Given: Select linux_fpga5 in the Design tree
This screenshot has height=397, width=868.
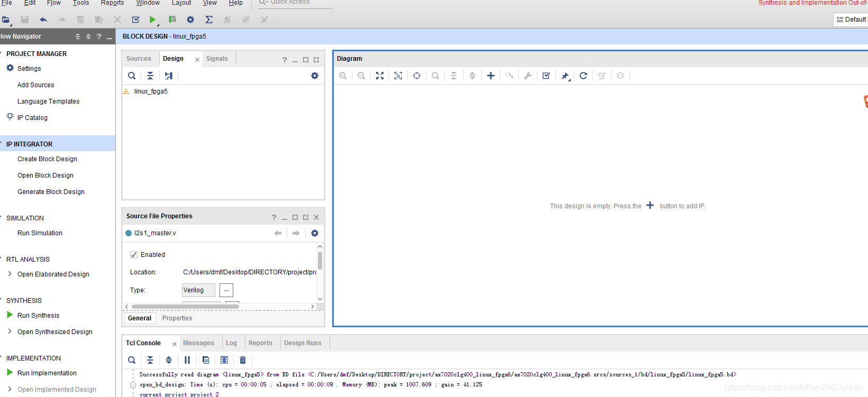Looking at the screenshot, I should [151, 91].
